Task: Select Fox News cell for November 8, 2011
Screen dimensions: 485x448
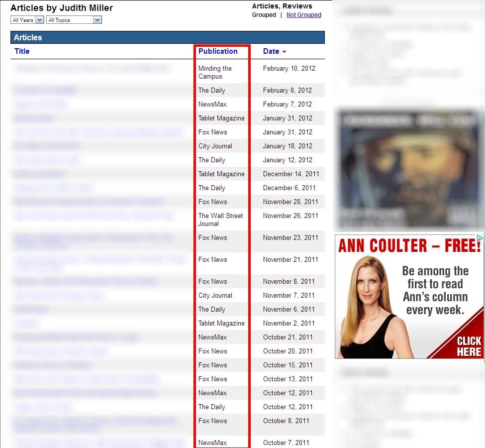Action: coord(213,282)
